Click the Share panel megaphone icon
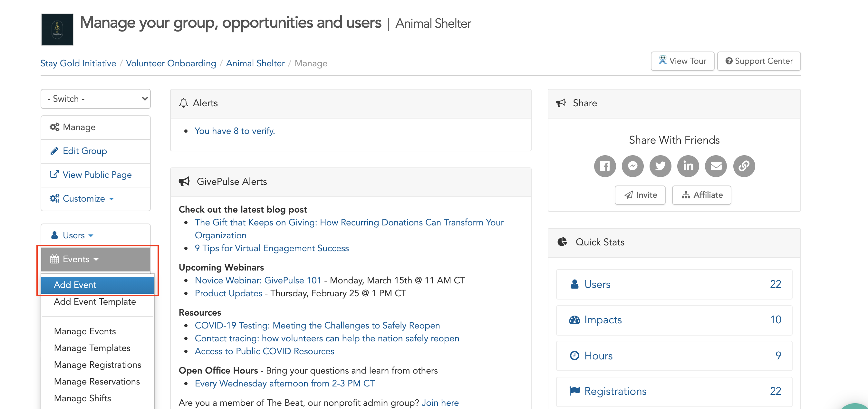The height and width of the screenshot is (409, 868). pyautogui.click(x=561, y=103)
